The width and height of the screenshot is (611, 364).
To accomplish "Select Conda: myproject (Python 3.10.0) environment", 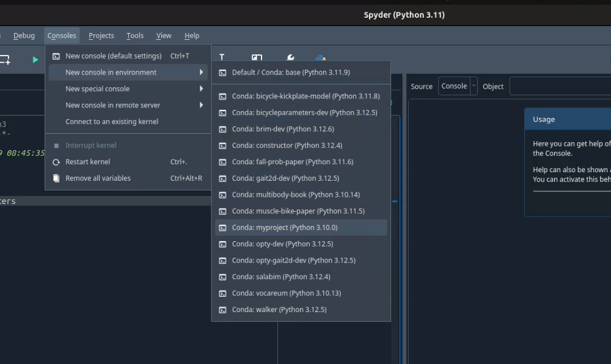I will click(285, 227).
